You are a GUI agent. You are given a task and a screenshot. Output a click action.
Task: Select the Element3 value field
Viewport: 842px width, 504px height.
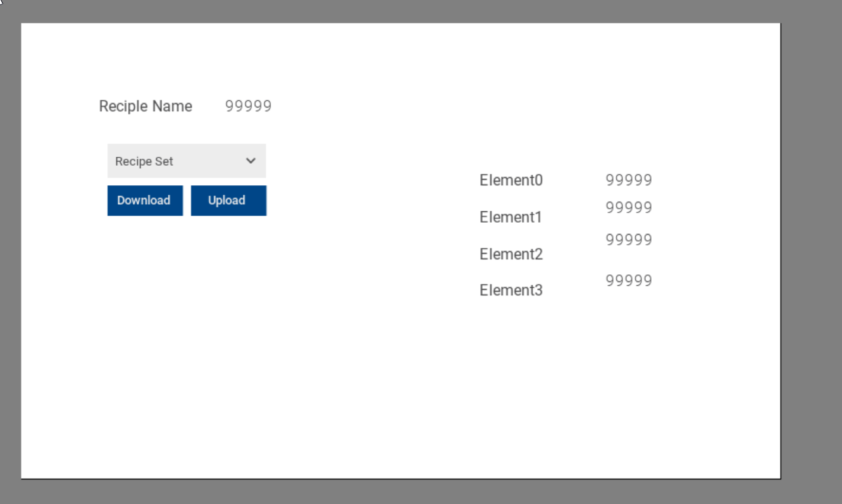tap(629, 280)
